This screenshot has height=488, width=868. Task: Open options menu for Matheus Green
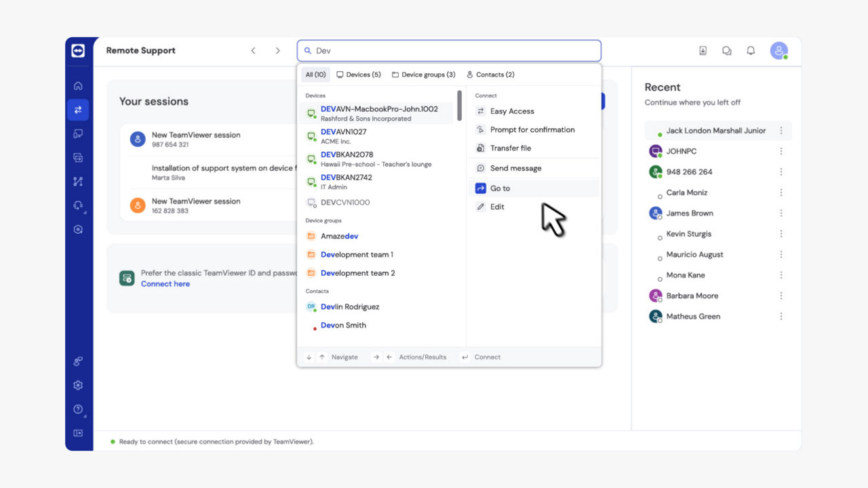point(781,317)
